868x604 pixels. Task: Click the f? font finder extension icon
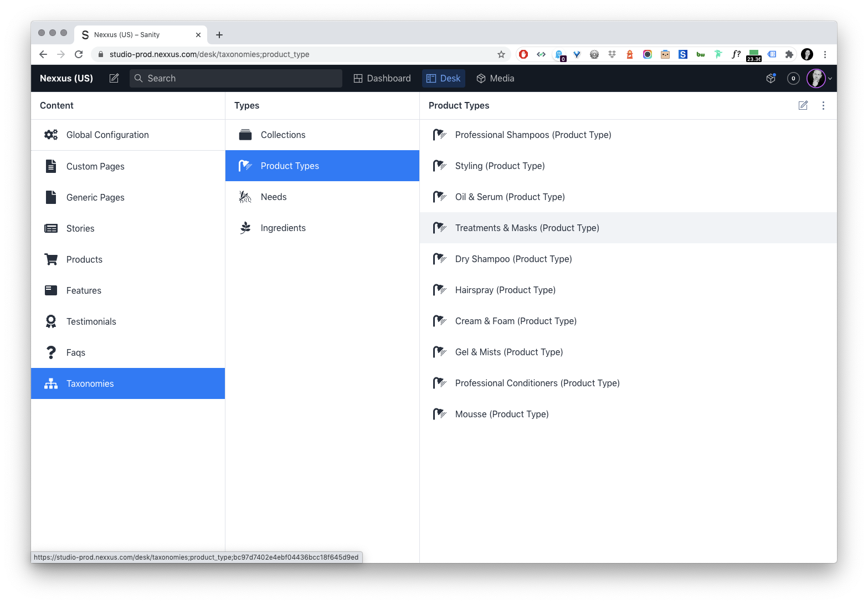tap(736, 54)
